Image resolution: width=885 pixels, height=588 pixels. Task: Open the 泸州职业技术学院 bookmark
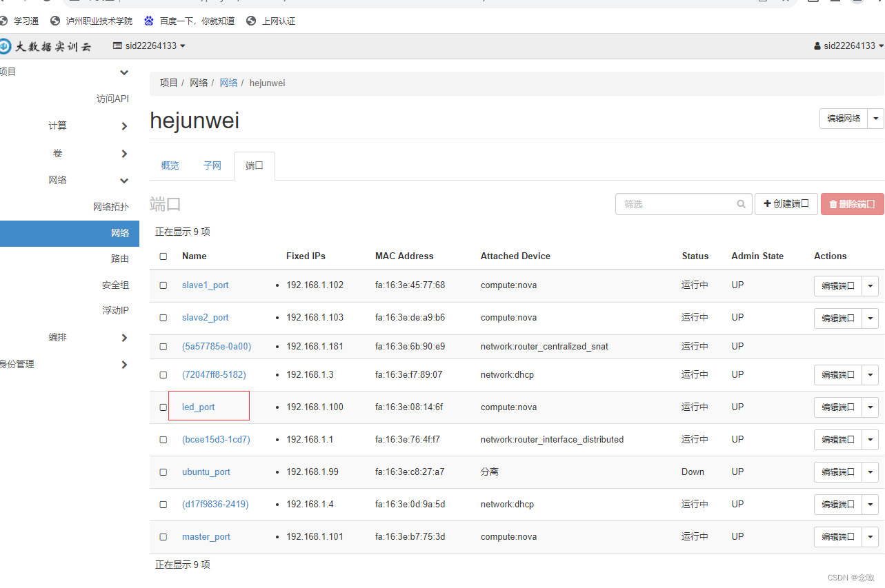92,21
